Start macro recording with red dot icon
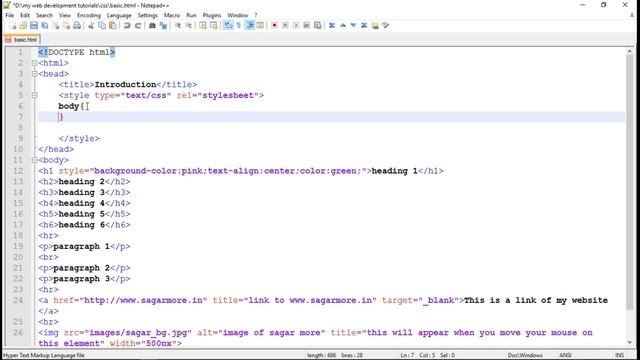This screenshot has height=360, width=640. click(x=274, y=26)
